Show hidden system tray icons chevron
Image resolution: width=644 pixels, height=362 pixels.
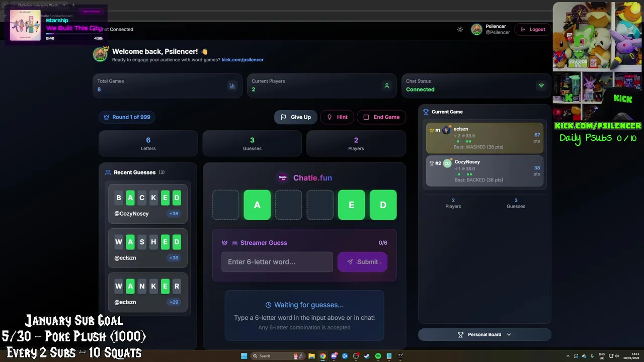tap(568, 356)
